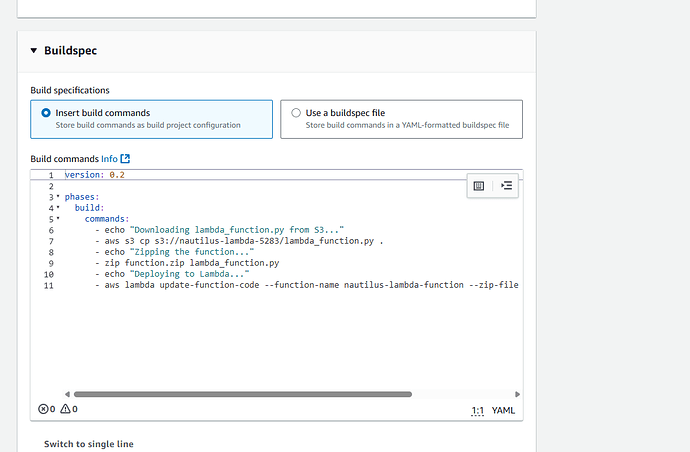Viewport: 690px width, 452px height.
Task: Collapse the commands block on line 5
Action: (57, 219)
